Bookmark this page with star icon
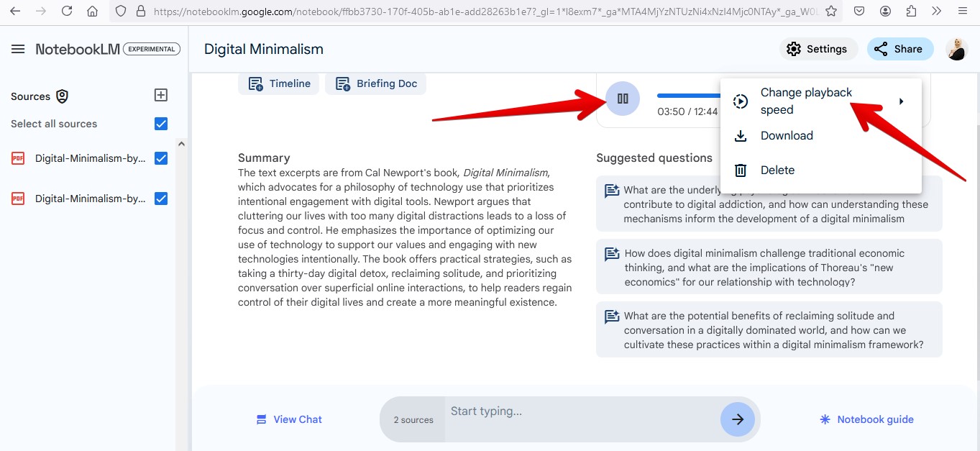The image size is (980, 451). pos(831,12)
